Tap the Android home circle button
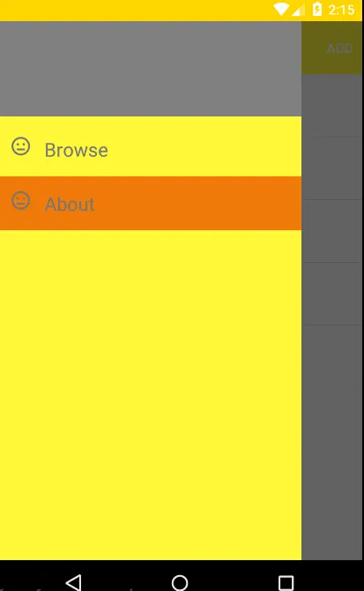364x591 pixels. [180, 582]
